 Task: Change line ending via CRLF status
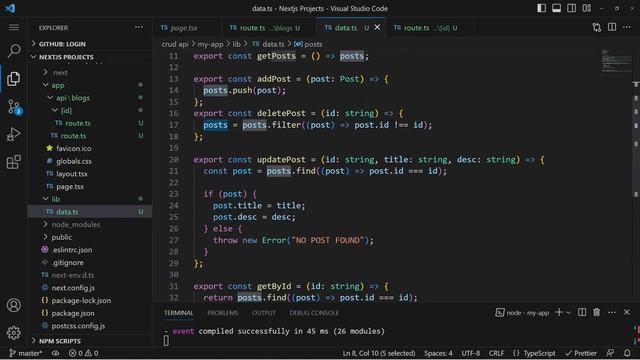point(496,353)
